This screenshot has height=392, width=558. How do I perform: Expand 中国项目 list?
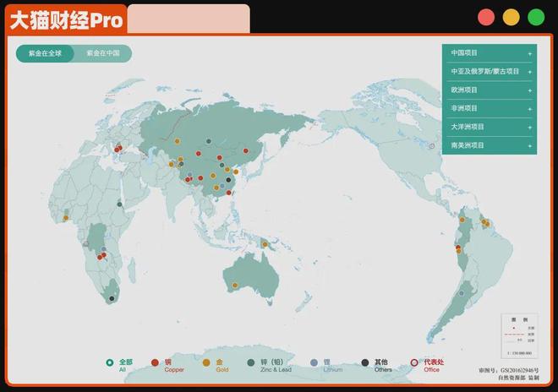pos(490,53)
